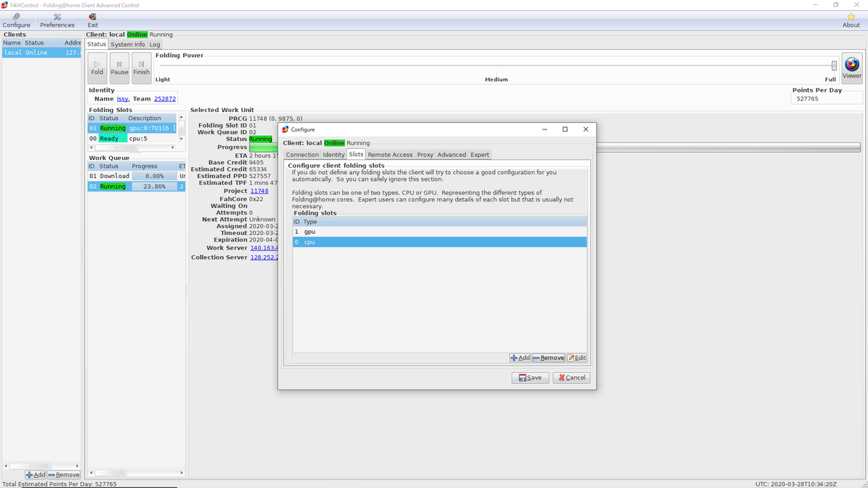The image size is (868, 488).
Task: Select work queue 01 Download row
Action: [137, 176]
